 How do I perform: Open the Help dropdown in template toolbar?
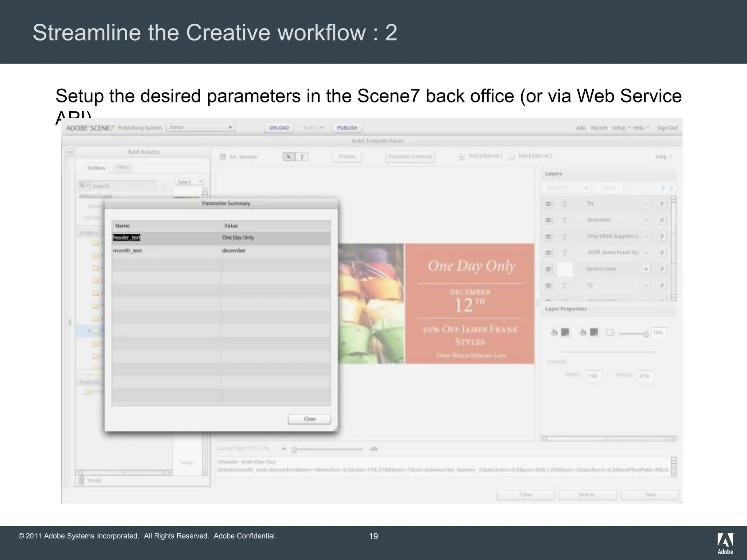[x=663, y=157]
